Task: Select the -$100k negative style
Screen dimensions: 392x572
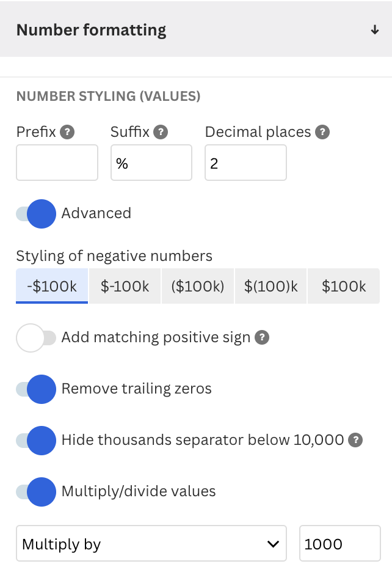Action: pyautogui.click(x=52, y=286)
